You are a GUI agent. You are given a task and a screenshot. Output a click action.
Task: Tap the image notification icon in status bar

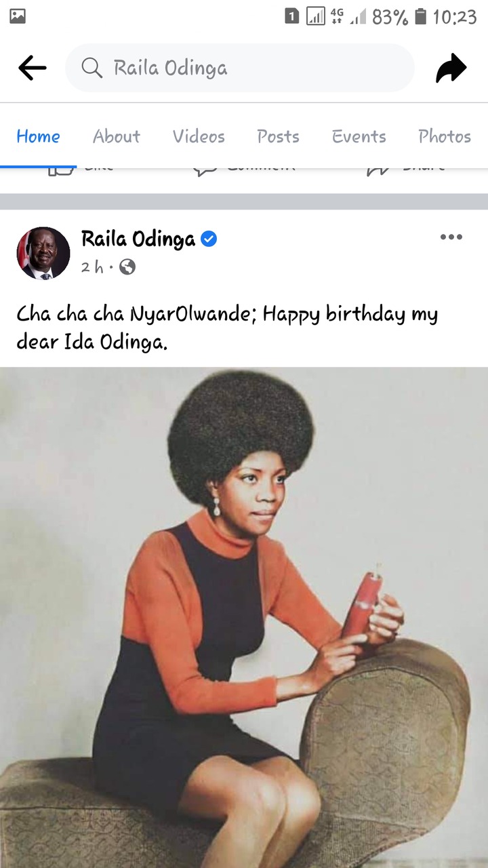18,16
